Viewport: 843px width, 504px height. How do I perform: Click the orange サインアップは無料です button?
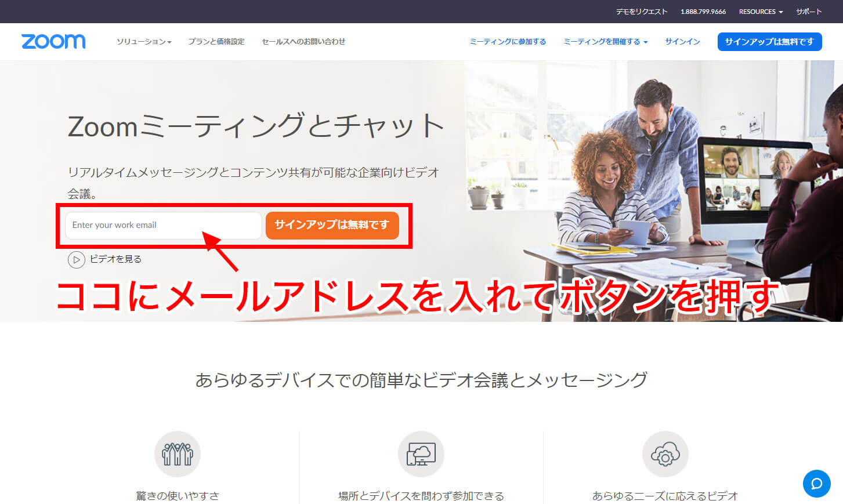click(332, 225)
